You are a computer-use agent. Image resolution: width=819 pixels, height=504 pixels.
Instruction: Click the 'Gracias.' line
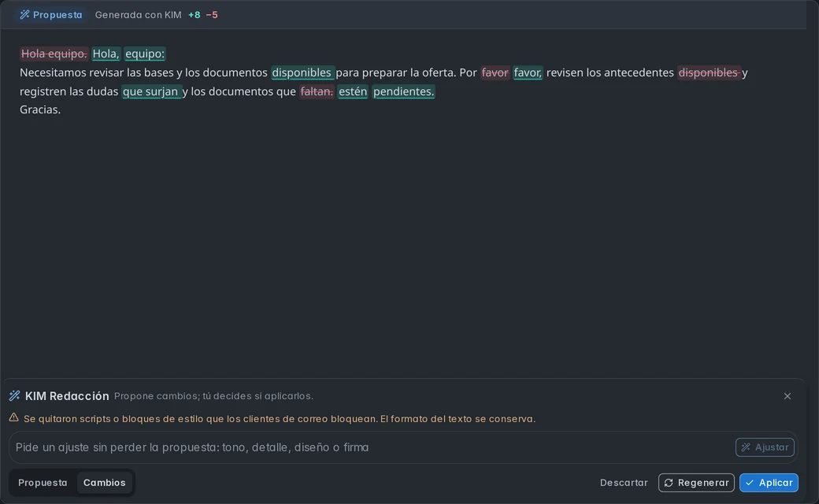40,109
